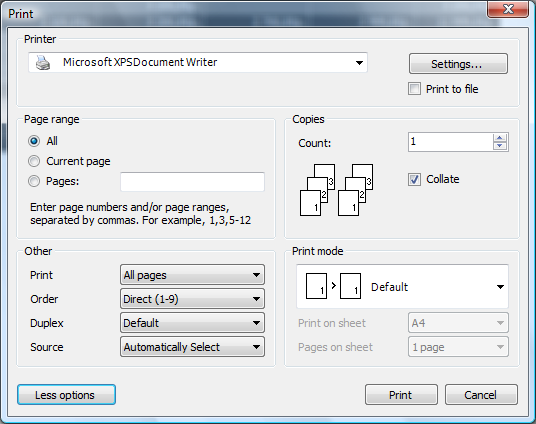The height and width of the screenshot is (424, 536).
Task: Choose the Pages radio button
Action: tap(34, 181)
